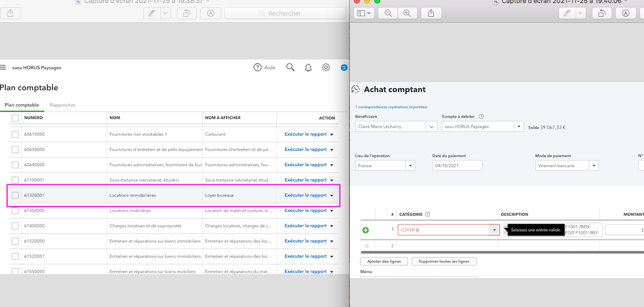Add a new line with the green plus icon

coord(366,229)
